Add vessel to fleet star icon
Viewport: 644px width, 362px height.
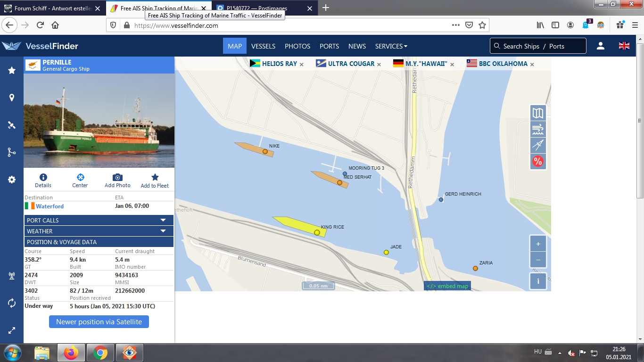click(155, 181)
